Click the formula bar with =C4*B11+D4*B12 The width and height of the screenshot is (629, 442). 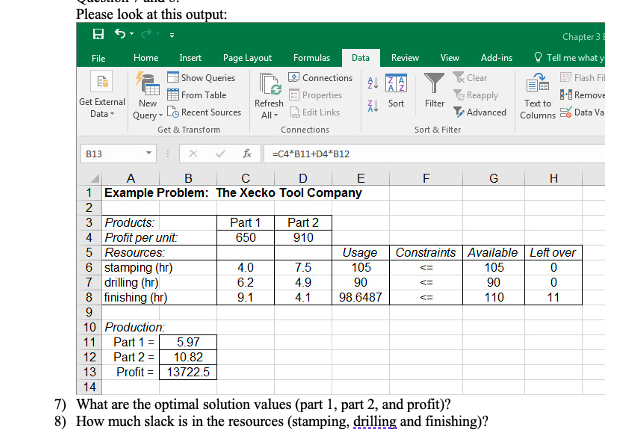tap(434, 154)
